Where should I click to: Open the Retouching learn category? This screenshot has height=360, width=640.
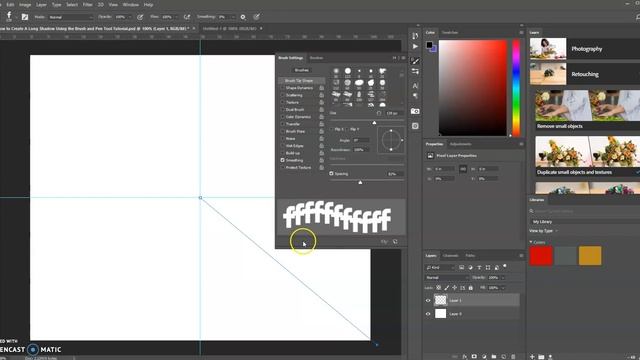pyautogui.click(x=585, y=74)
